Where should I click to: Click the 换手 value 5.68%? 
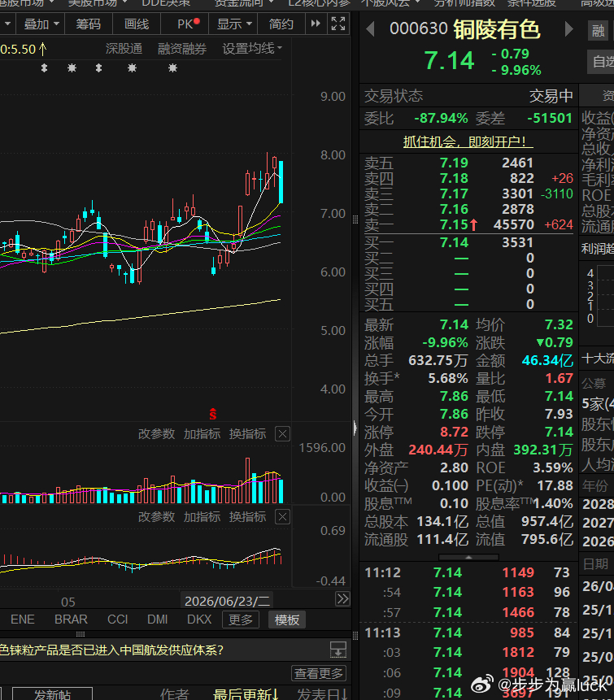tap(448, 378)
